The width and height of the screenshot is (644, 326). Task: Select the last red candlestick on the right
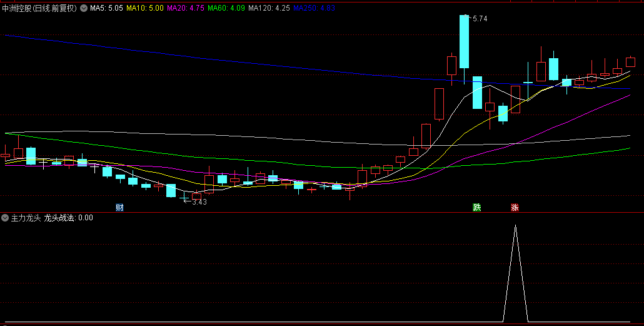[x=630, y=62]
